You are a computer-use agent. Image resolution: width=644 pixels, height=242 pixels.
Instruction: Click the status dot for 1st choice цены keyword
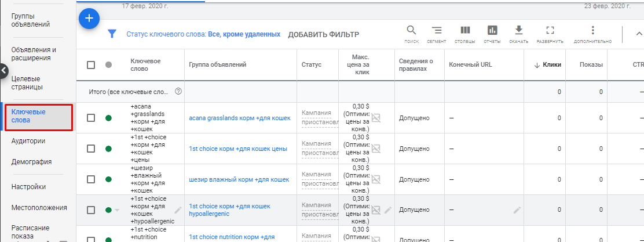click(x=108, y=149)
